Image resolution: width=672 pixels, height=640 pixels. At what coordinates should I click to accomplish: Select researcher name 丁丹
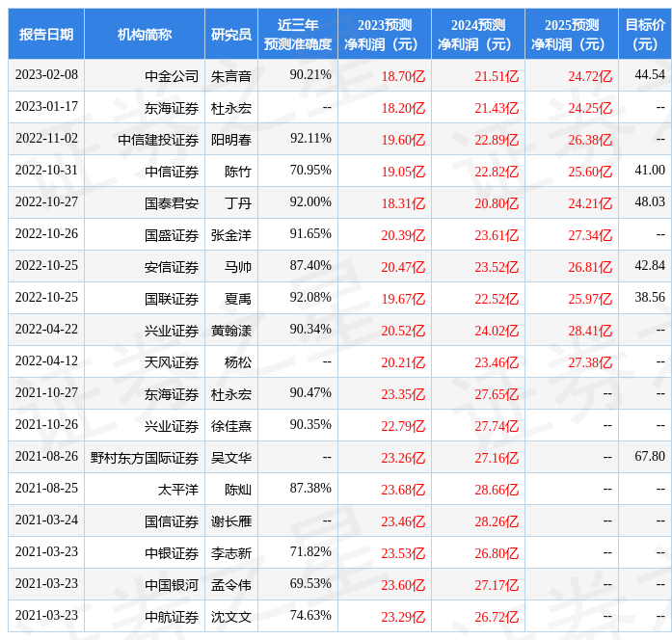coord(238,203)
